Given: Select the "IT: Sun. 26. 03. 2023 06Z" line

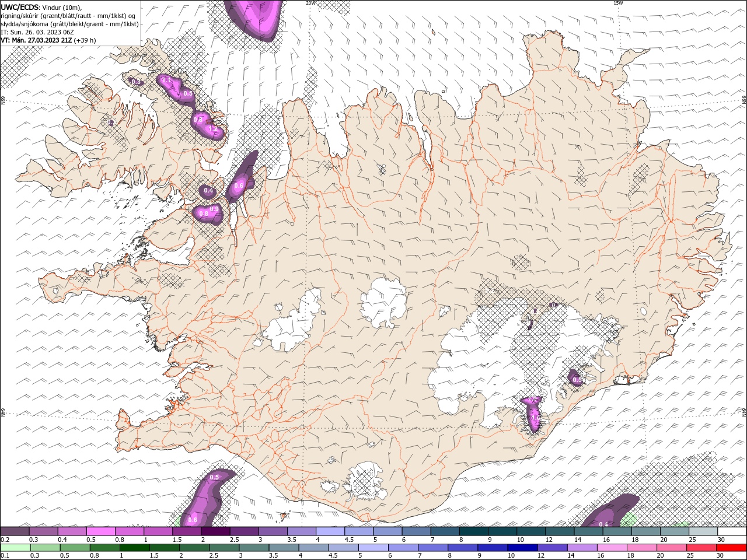Looking at the screenshot, I should [x=37, y=32].
